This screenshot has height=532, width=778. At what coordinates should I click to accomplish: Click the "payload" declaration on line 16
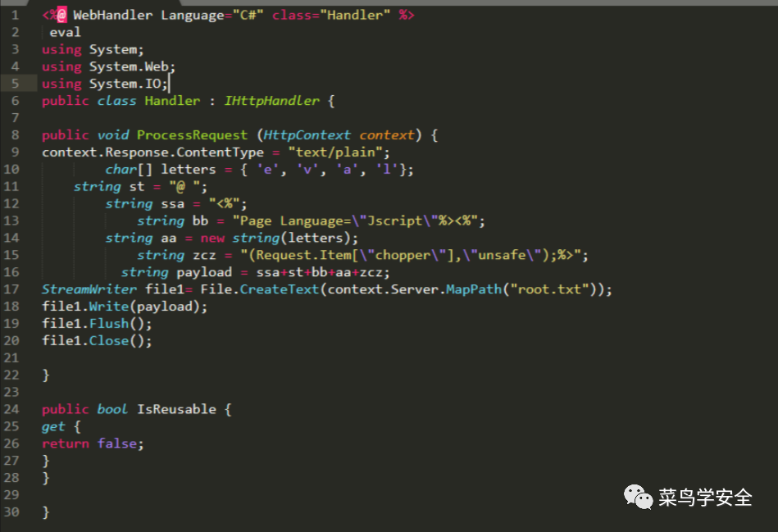[x=204, y=272]
